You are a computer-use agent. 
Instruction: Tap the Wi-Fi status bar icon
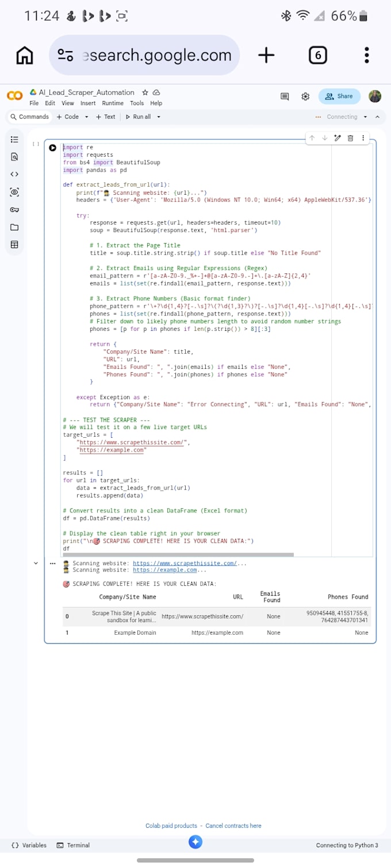pos(303,16)
